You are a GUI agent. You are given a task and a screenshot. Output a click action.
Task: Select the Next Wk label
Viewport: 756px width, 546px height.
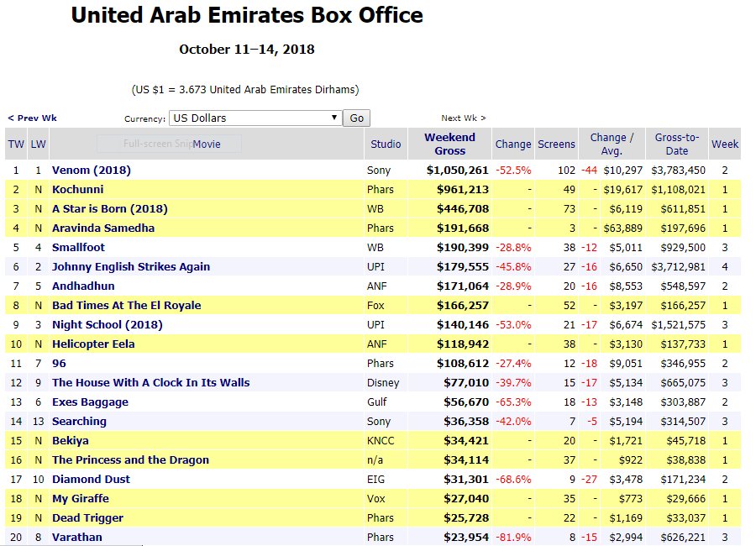[464, 118]
